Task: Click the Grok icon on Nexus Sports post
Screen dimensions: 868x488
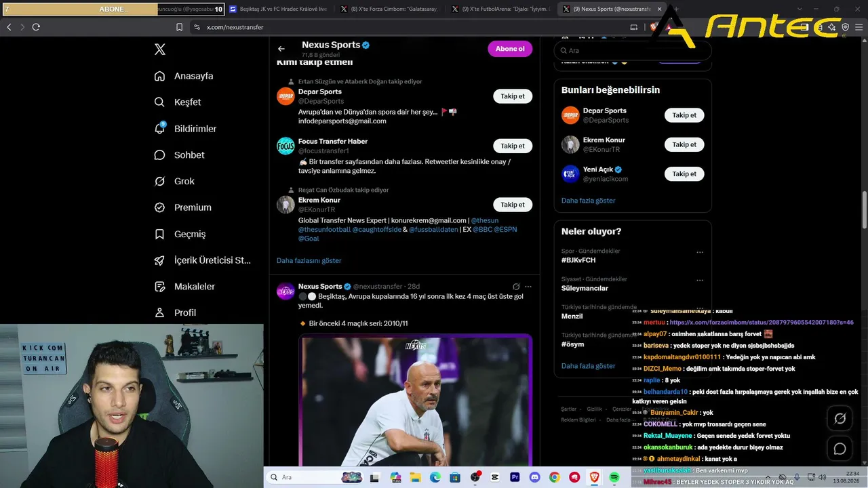Action: 516,287
